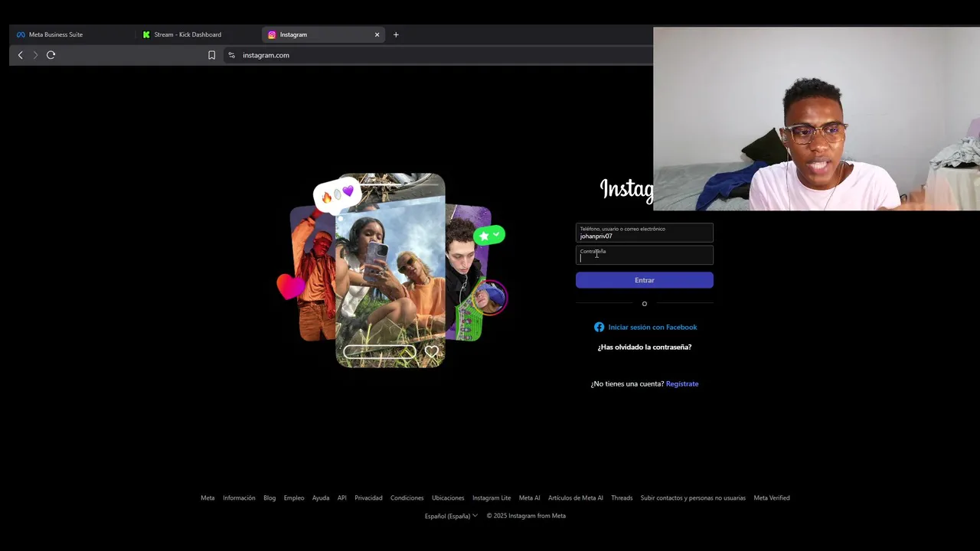Viewport: 980px width, 551px height.
Task: Switch to the Meta Business Suite tab
Action: (73, 34)
